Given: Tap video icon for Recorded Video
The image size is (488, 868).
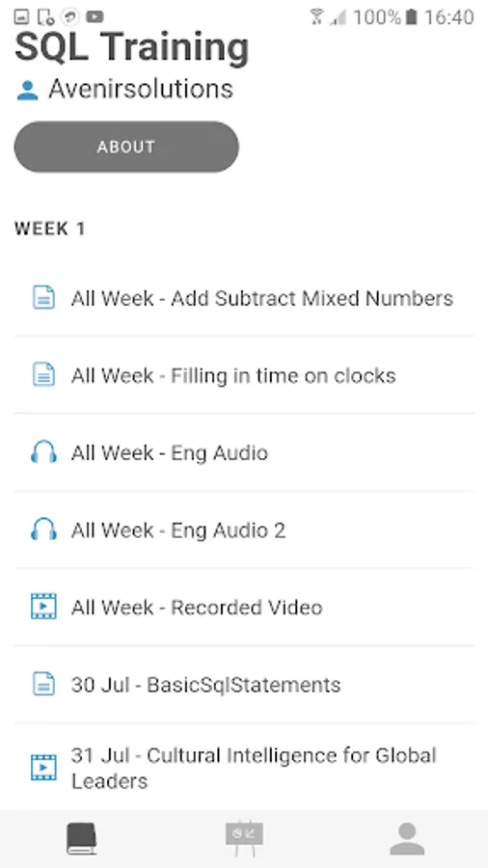Looking at the screenshot, I should [x=43, y=607].
